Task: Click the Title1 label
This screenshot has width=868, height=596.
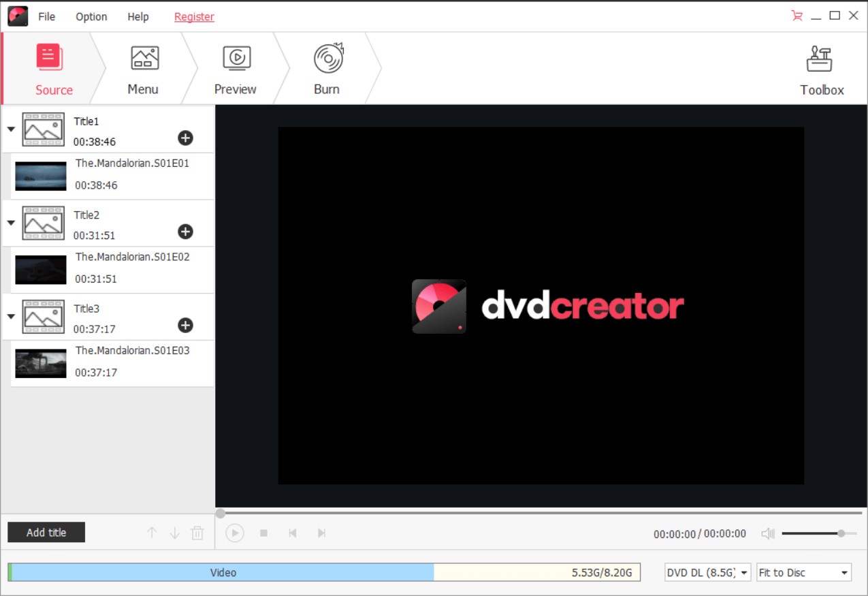Action: point(86,121)
